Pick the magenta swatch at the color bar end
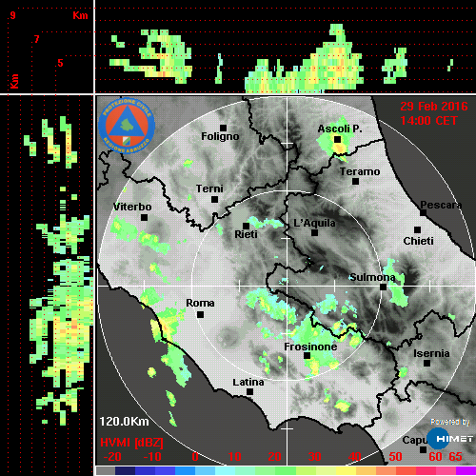 point(466,471)
